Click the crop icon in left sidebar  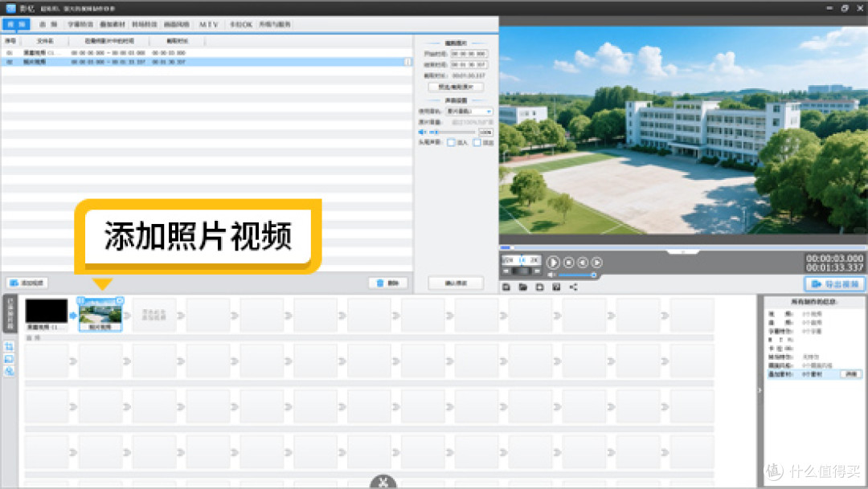[x=9, y=347]
